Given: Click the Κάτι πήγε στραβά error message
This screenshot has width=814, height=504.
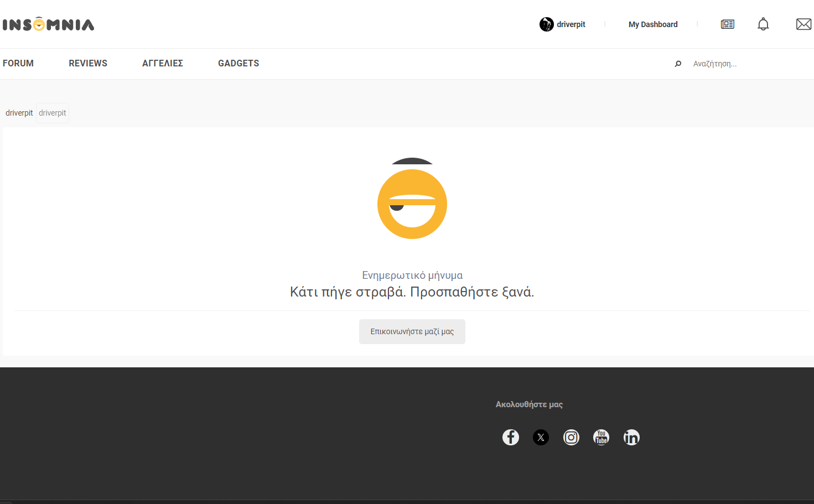Looking at the screenshot, I should (x=412, y=292).
